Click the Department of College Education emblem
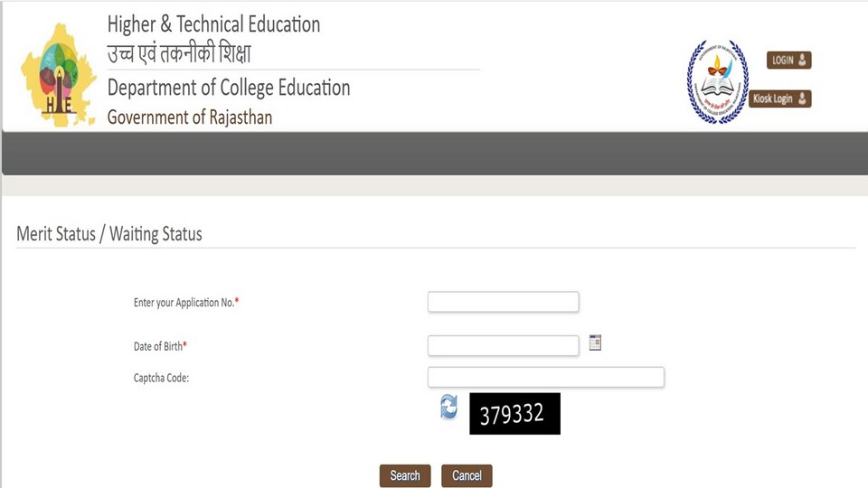 (717, 81)
